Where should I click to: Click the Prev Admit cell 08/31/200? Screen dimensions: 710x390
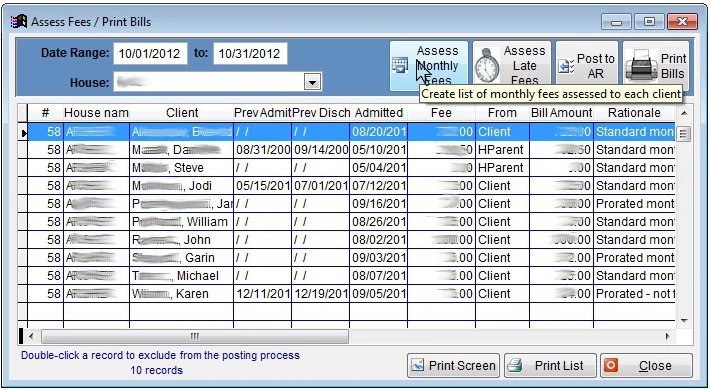263,150
